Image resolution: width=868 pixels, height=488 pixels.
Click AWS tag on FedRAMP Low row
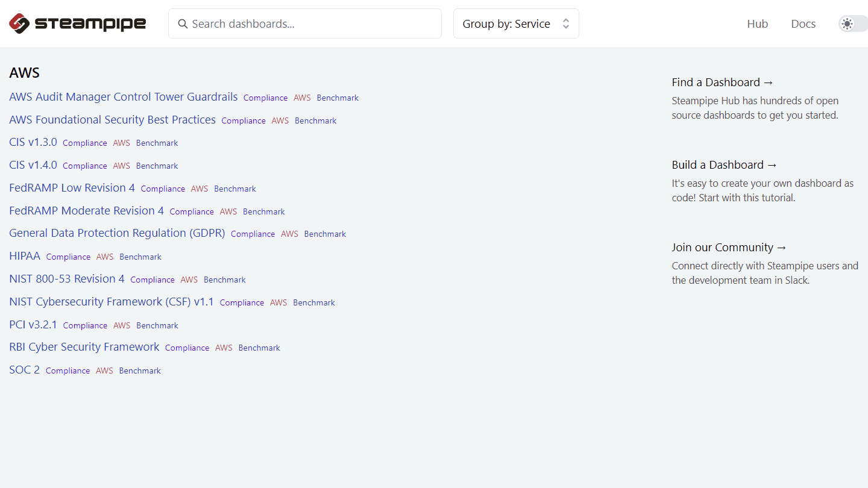(200, 189)
